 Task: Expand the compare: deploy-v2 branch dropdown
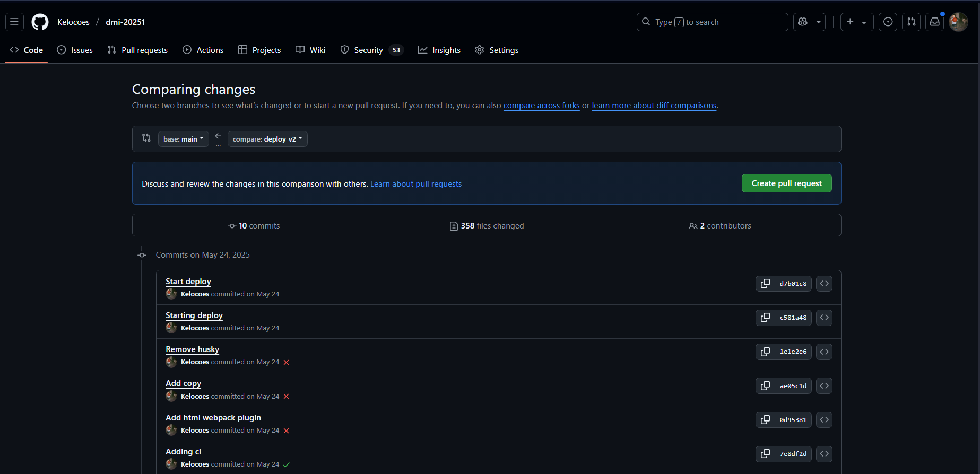click(267, 139)
